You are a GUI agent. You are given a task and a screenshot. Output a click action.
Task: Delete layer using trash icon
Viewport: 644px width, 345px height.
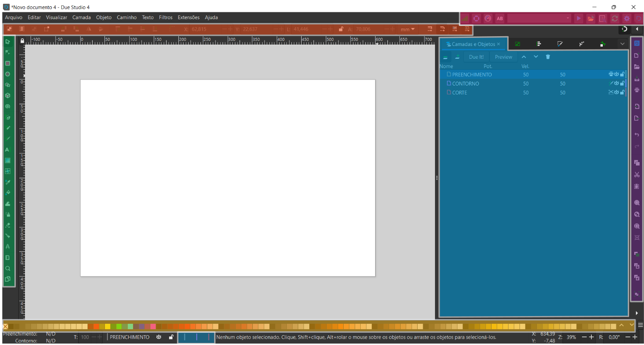click(548, 57)
